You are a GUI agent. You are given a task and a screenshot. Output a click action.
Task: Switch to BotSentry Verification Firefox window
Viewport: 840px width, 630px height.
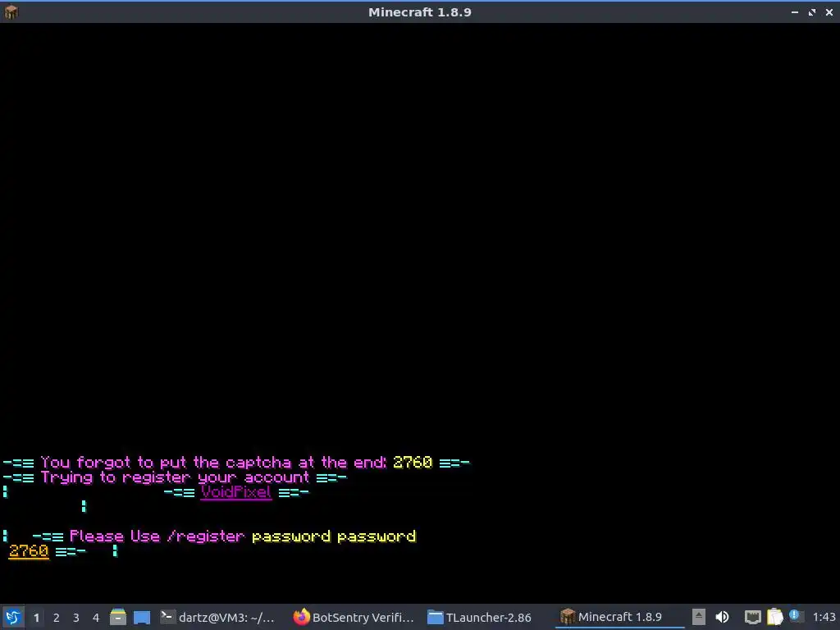coord(354,617)
